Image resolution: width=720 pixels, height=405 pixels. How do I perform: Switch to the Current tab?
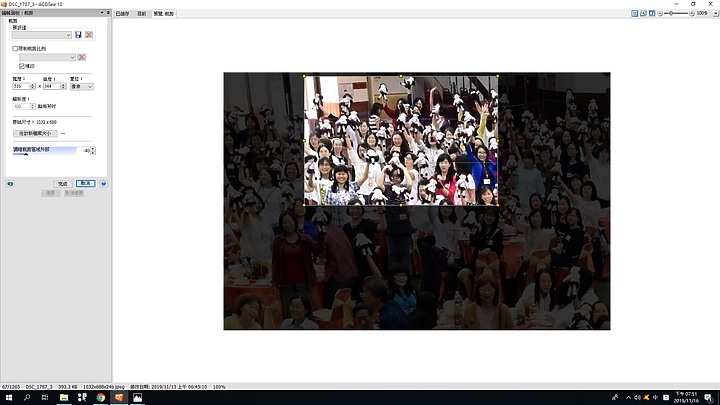(x=141, y=14)
